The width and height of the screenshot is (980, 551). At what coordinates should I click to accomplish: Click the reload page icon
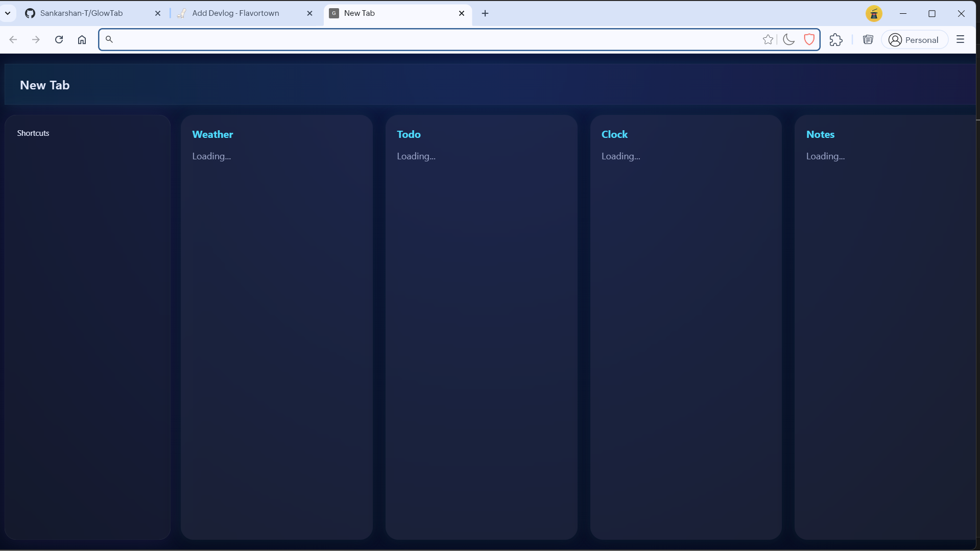click(59, 40)
